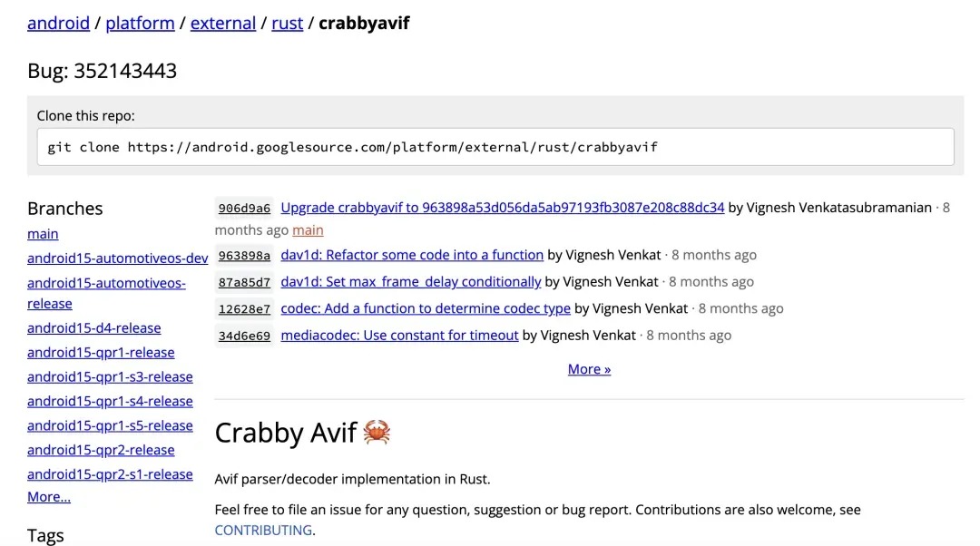The image size is (980, 546).
Task: Open android15-automotiveos-dev branch
Action: [117, 258]
